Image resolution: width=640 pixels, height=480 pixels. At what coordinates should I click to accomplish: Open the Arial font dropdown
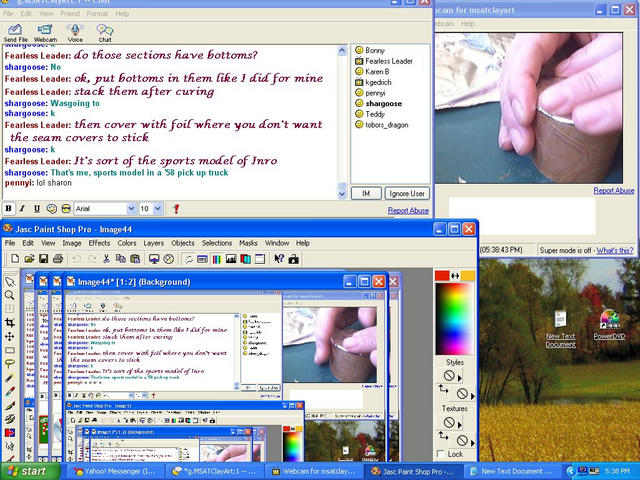click(x=131, y=209)
